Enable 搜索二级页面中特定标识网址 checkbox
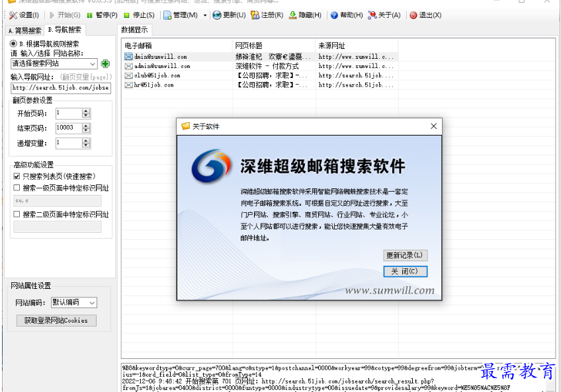 (x=17, y=214)
